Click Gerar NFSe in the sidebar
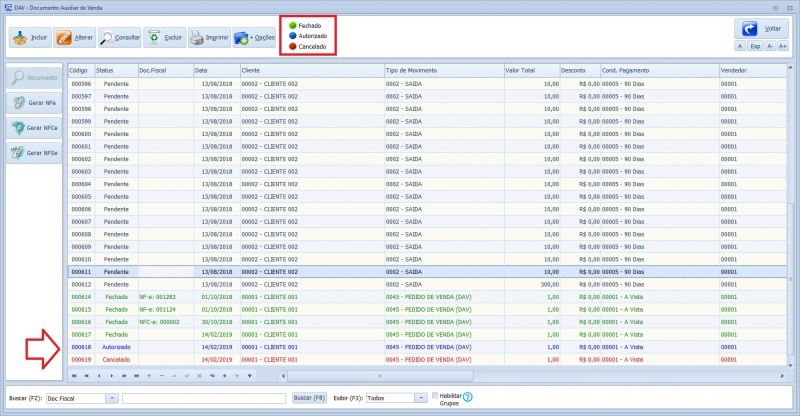This screenshot has height=416, width=800. pyautogui.click(x=34, y=153)
